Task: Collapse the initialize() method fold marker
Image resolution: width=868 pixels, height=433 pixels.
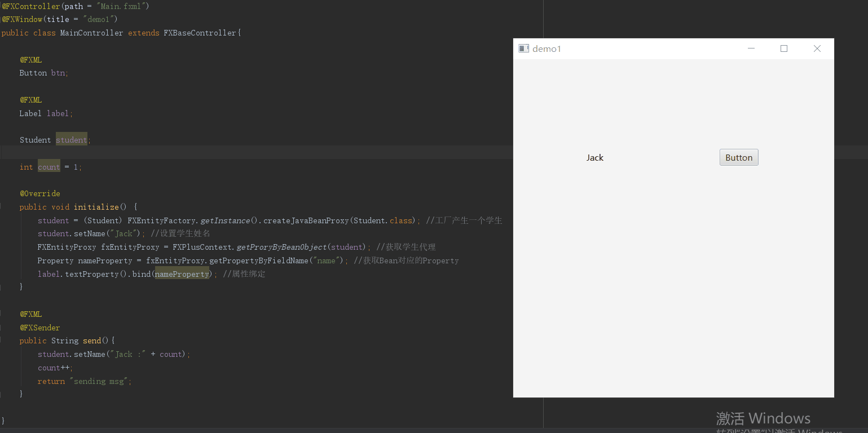Action: click(x=2, y=207)
